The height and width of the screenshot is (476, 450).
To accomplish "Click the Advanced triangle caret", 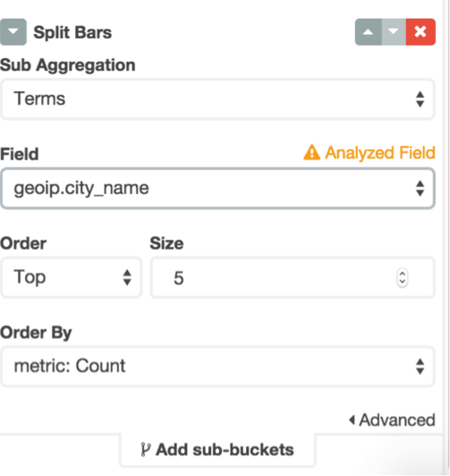I will (x=352, y=421).
